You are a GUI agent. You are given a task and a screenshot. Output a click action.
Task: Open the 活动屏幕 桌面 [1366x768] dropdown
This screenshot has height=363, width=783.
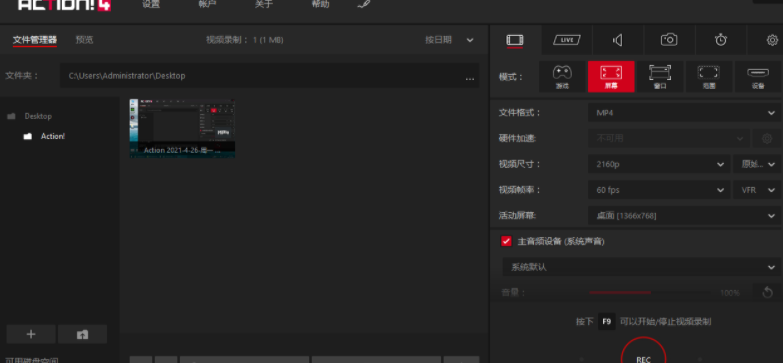pos(685,216)
